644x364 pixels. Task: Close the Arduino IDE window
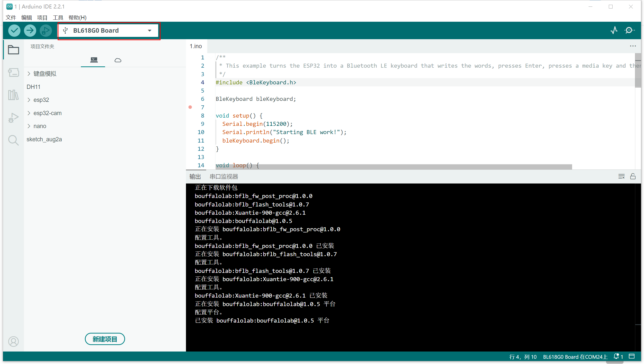[x=631, y=7]
